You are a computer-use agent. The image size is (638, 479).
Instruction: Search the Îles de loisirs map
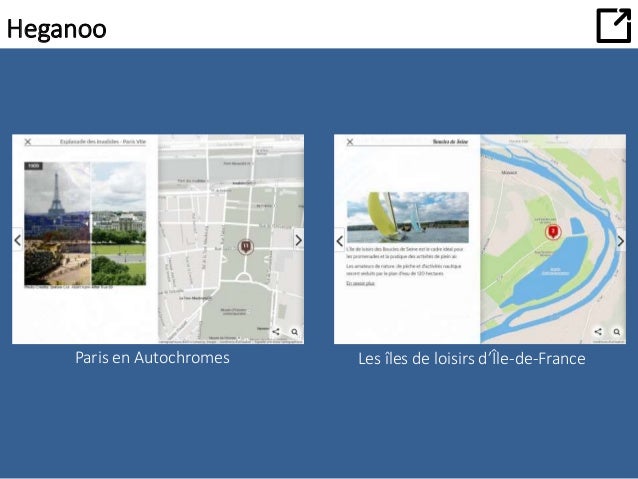[x=617, y=332]
